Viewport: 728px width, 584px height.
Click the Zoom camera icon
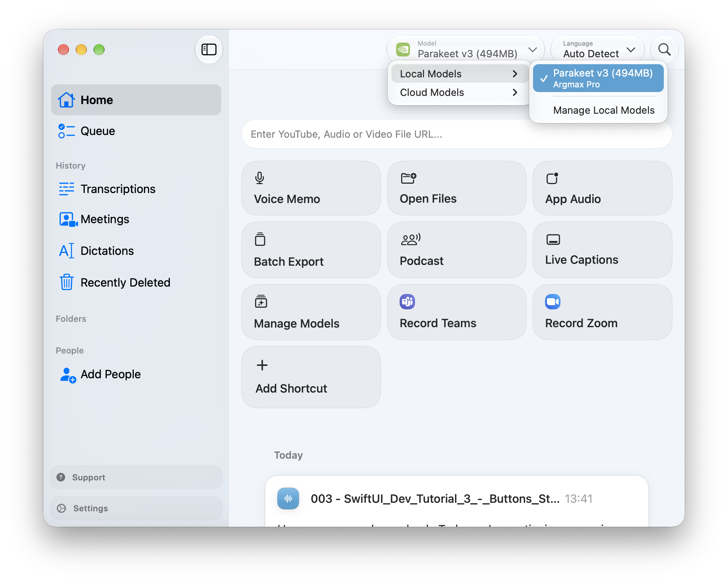(553, 302)
